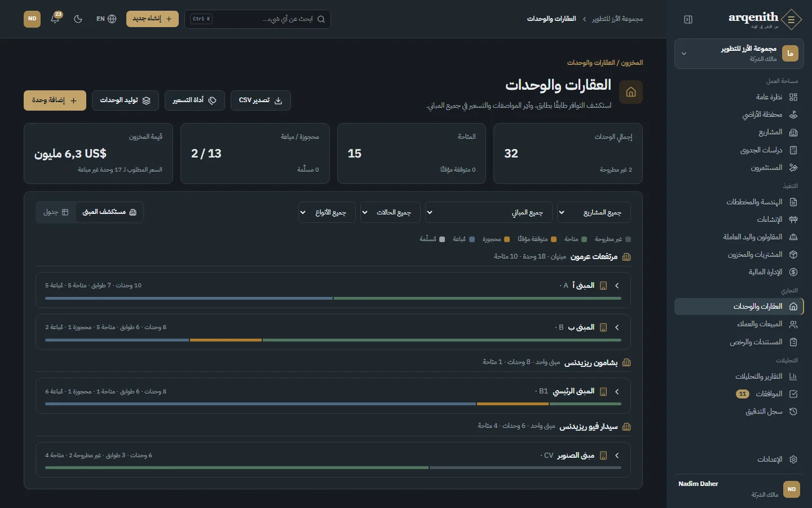Click the الإدارة المالية dollar icon in the sidebar
812x508 pixels.
(793, 272)
